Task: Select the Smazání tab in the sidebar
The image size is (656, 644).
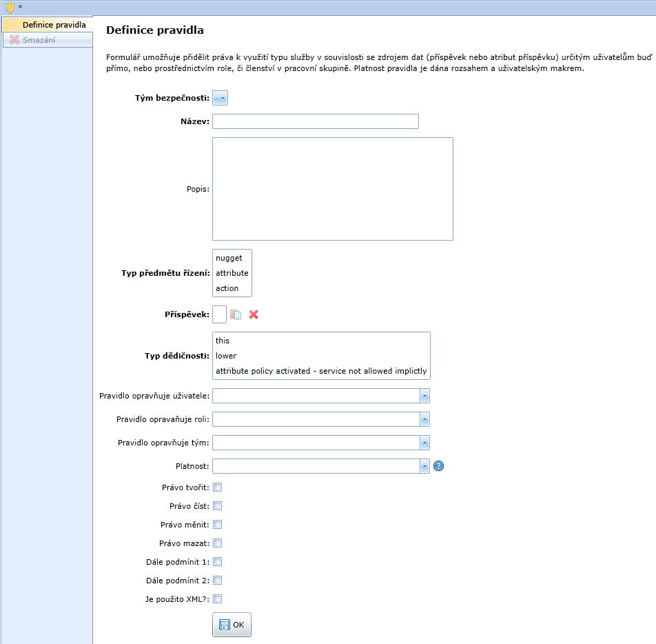Action: pyautogui.click(x=39, y=40)
